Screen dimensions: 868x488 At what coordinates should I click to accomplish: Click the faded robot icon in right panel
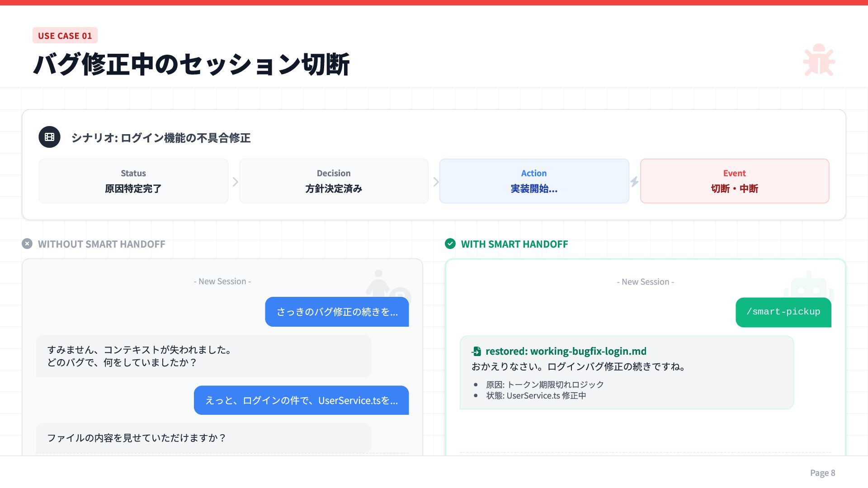pos(808,286)
